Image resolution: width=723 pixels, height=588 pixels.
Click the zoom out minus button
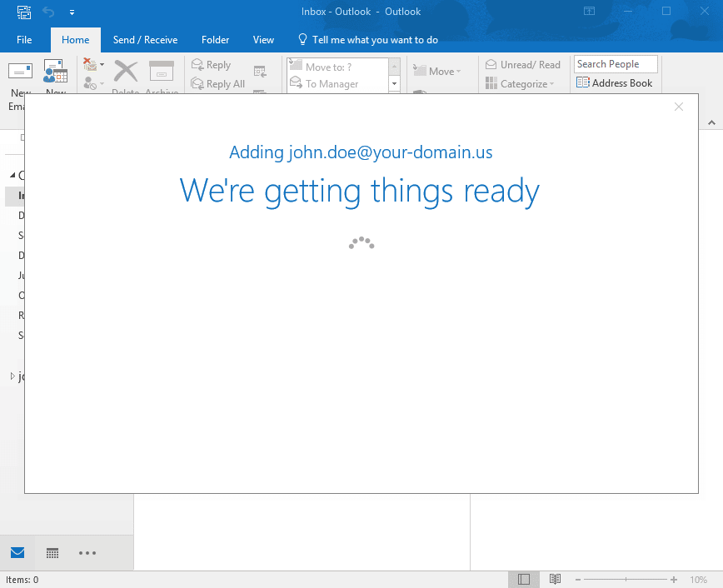click(x=578, y=580)
